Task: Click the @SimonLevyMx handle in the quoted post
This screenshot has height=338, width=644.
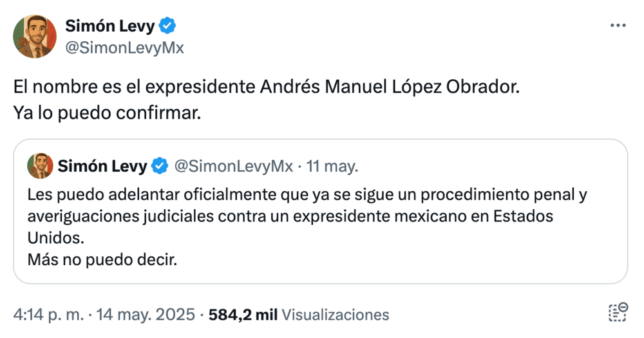Action: coord(233,167)
